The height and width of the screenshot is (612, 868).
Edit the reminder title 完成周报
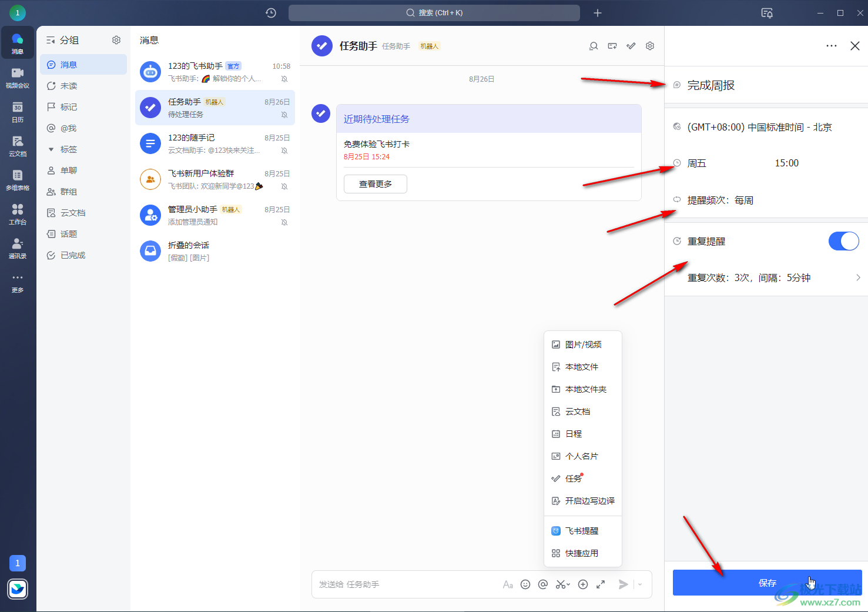[711, 85]
